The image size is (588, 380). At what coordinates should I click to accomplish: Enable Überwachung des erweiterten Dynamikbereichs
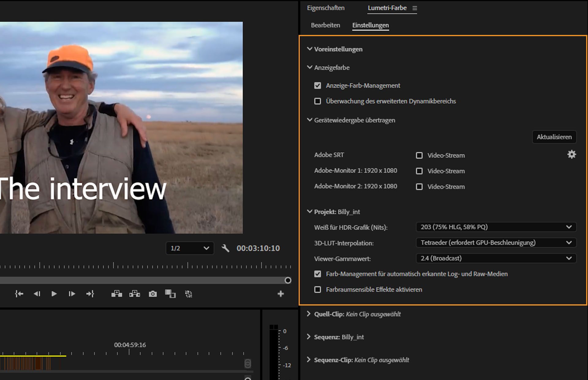tap(318, 101)
